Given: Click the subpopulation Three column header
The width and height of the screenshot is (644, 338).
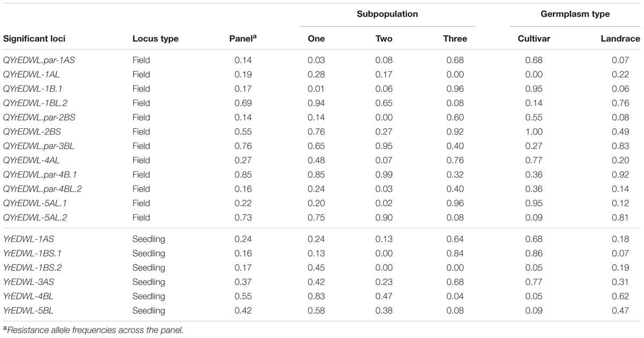Looking at the screenshot, I should click(455, 39).
